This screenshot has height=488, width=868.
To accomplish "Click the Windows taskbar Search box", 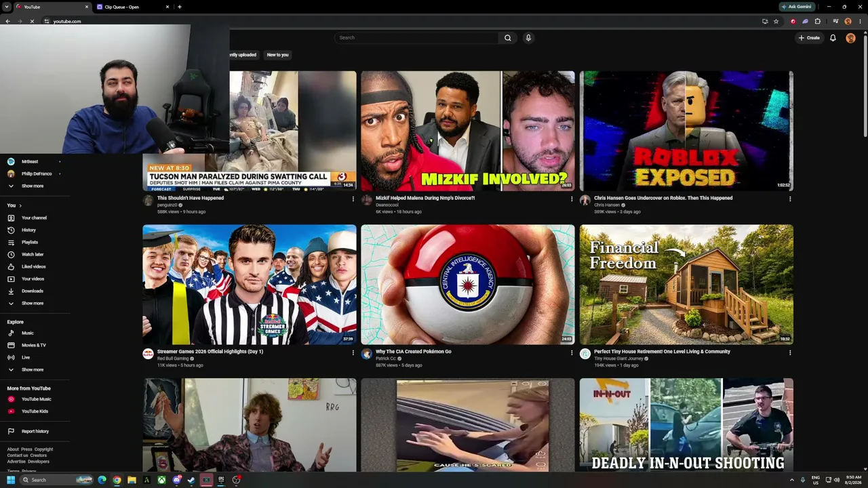I will coord(56,480).
